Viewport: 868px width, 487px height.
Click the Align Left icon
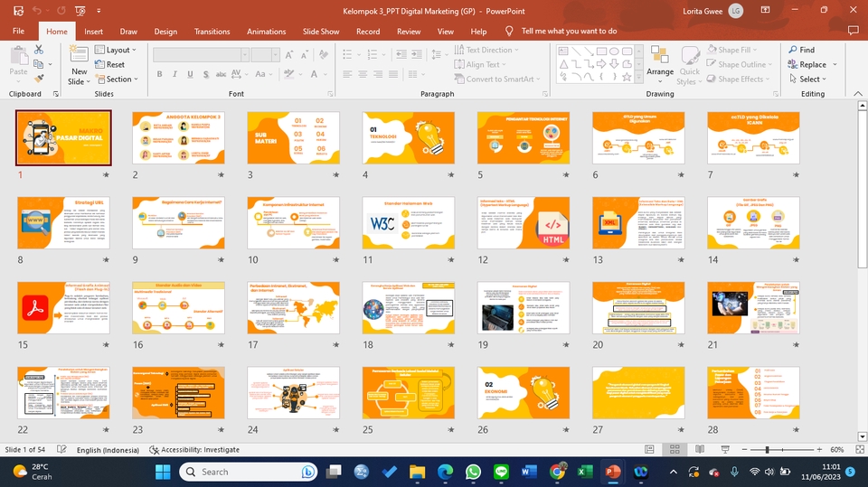click(347, 74)
